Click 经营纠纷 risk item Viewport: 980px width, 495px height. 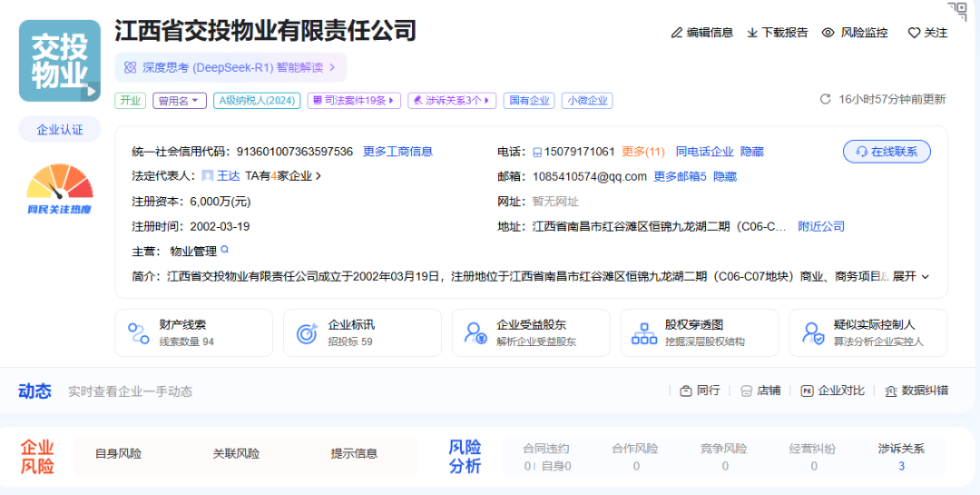pos(813,457)
